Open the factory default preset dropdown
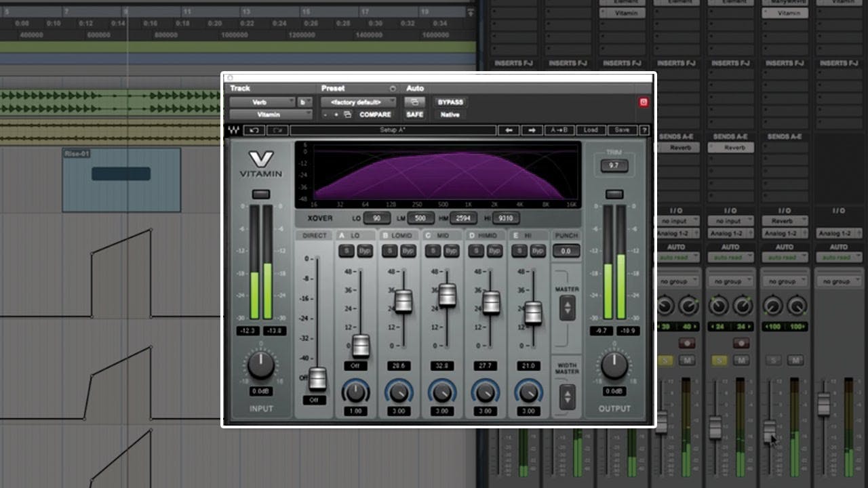This screenshot has width=868, height=488. tap(359, 102)
